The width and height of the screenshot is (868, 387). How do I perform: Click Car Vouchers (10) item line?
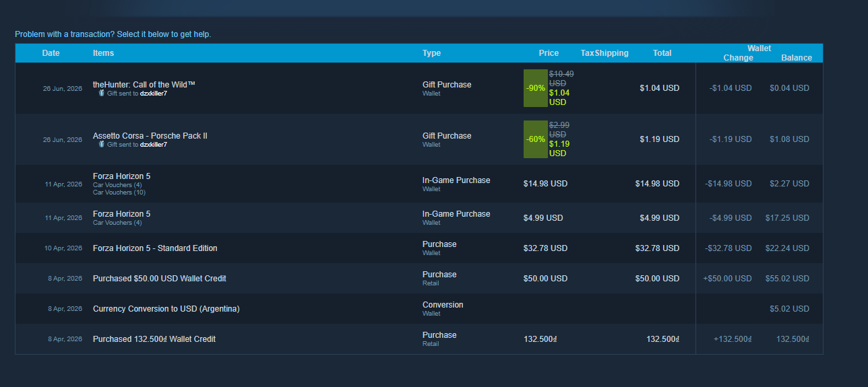[119, 192]
